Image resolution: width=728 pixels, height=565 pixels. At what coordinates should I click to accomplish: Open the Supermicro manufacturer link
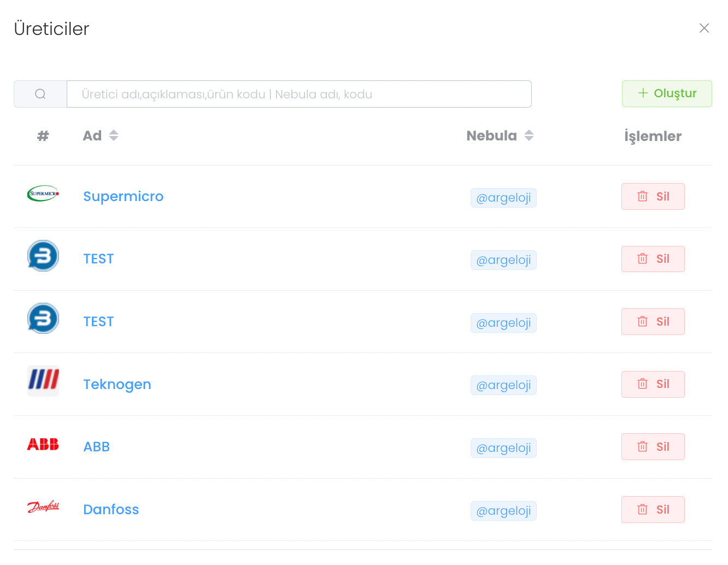pyautogui.click(x=123, y=197)
